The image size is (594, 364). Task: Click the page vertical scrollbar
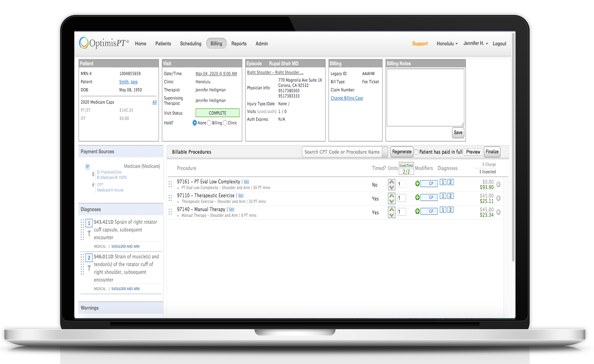(513, 145)
